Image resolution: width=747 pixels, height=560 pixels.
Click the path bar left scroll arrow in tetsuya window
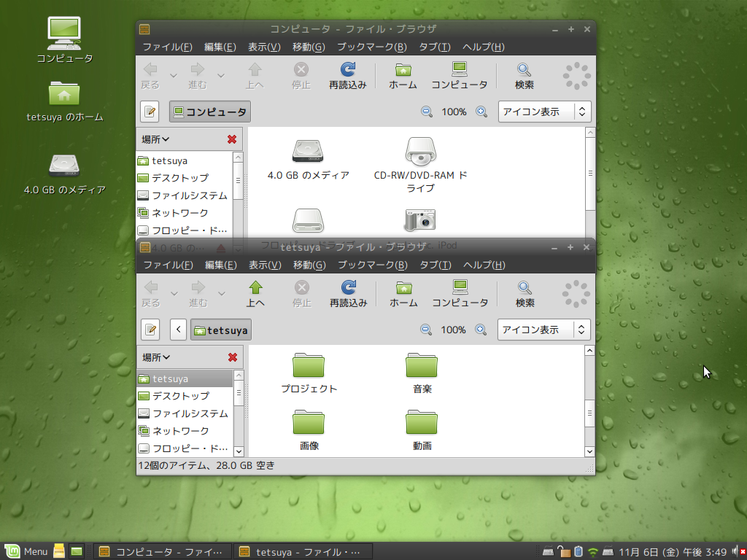(x=178, y=330)
